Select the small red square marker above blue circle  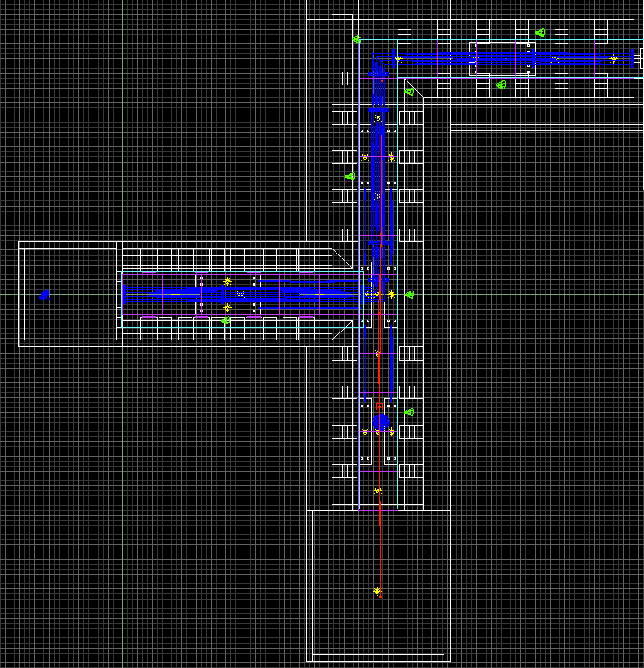(379, 407)
